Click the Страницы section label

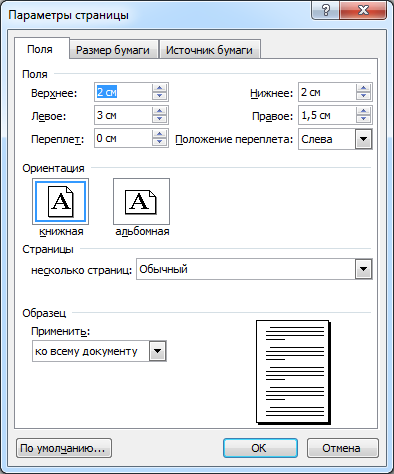coord(48,249)
